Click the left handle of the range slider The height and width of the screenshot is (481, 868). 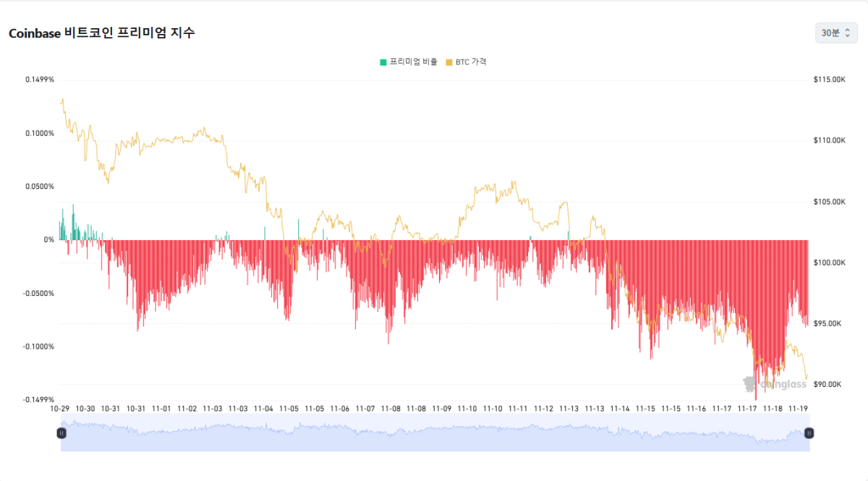(x=61, y=433)
